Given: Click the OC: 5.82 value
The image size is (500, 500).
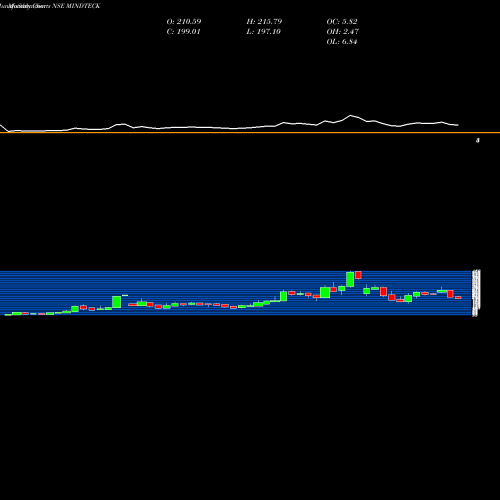Looking at the screenshot, I should point(342,22).
